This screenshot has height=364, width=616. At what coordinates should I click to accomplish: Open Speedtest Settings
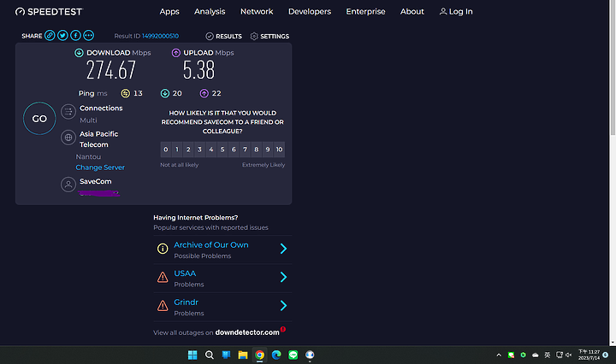click(269, 36)
